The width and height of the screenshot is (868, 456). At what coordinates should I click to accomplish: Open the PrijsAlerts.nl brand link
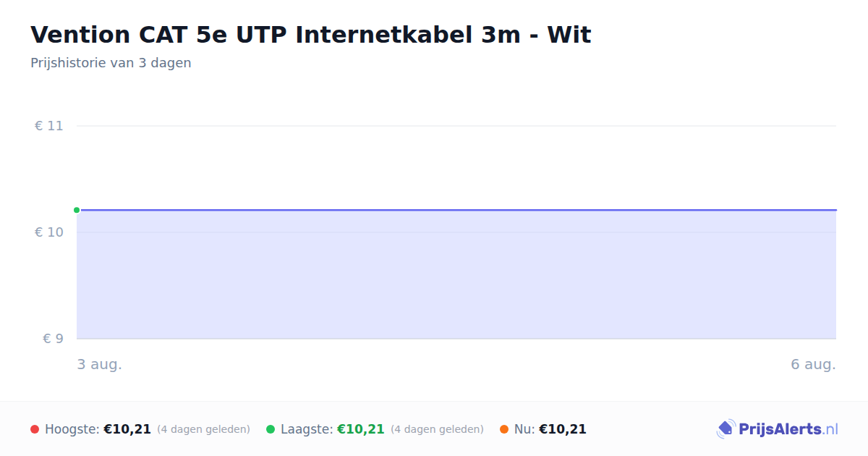point(778,429)
